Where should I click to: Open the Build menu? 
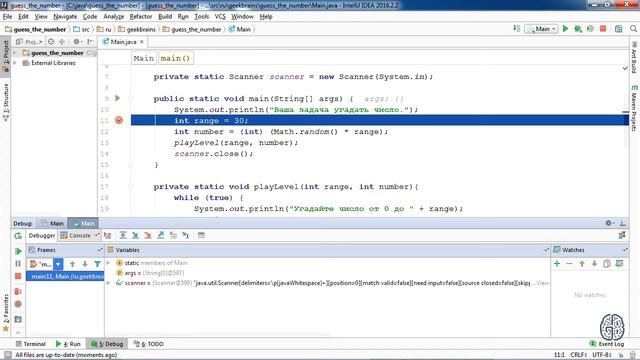click(165, 16)
